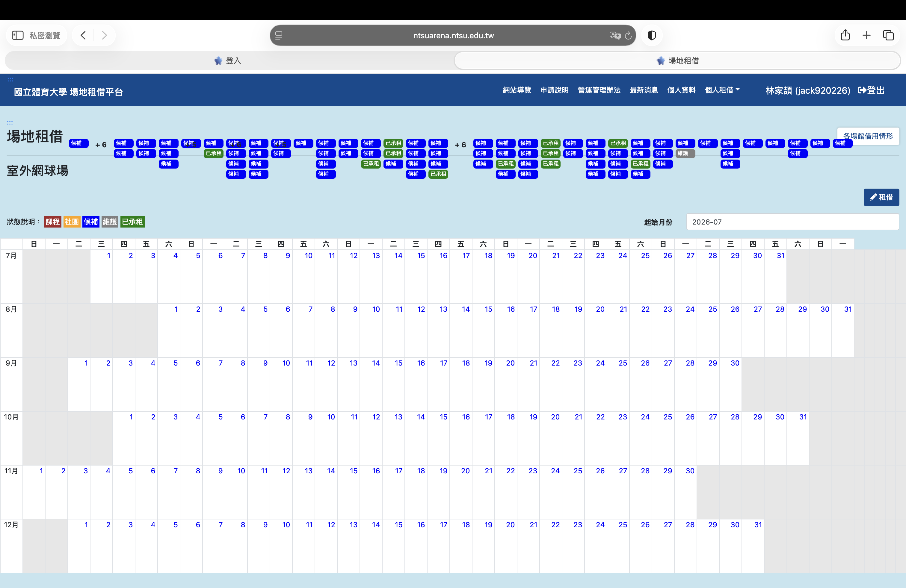The image size is (906, 588).
Task: Select December 31 in the calendar
Action: [758, 525]
